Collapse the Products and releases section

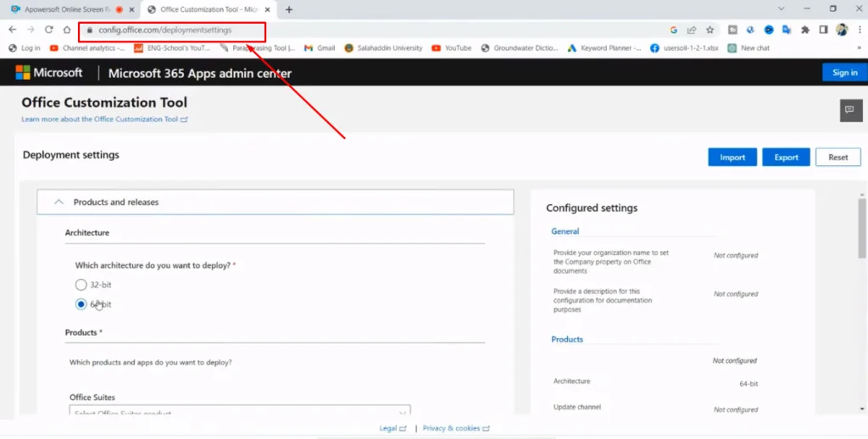tap(58, 203)
